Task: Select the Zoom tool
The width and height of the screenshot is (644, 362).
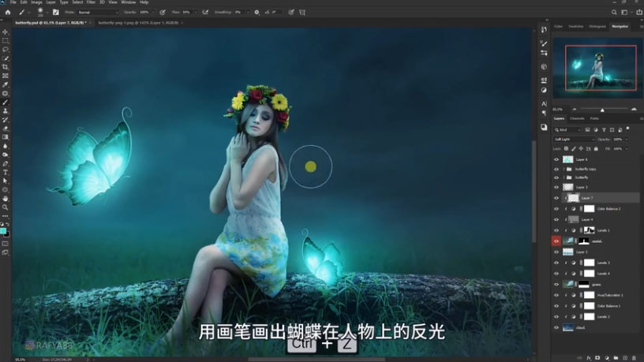Action: coord(6,207)
